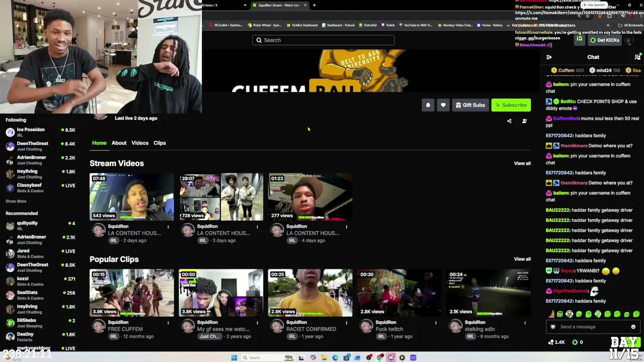Click the green KICKs balance icon

pos(575,342)
